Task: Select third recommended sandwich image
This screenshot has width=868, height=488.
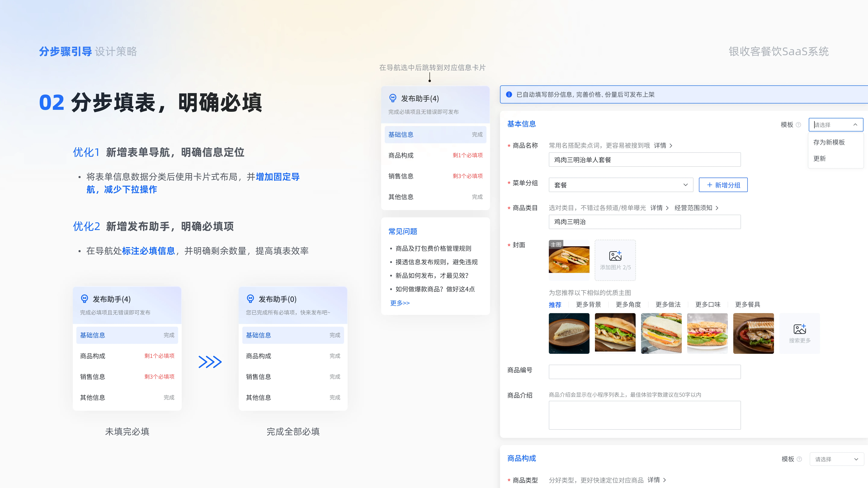Action: pos(661,333)
